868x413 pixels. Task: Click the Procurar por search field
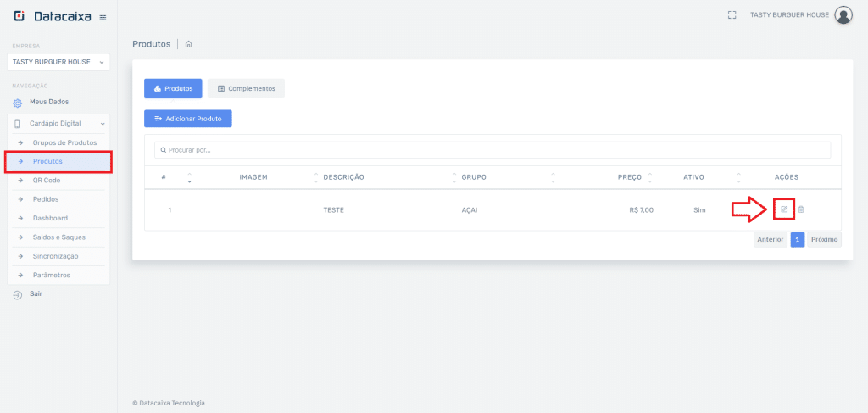(492, 150)
